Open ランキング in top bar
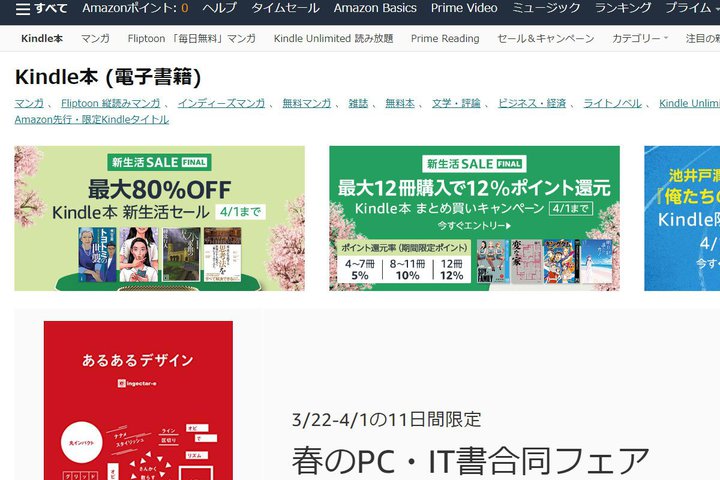Image resolution: width=720 pixels, height=480 pixels. (x=623, y=8)
